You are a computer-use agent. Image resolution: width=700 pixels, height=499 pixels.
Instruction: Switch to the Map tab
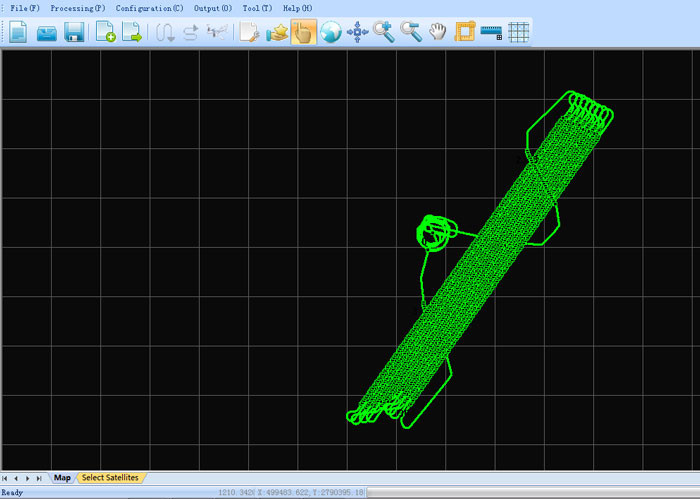tap(63, 478)
